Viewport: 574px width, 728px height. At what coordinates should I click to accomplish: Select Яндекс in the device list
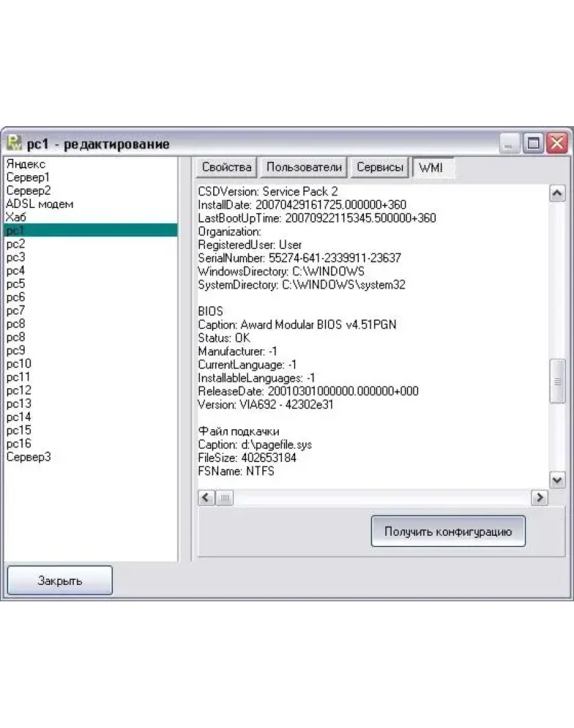26,164
